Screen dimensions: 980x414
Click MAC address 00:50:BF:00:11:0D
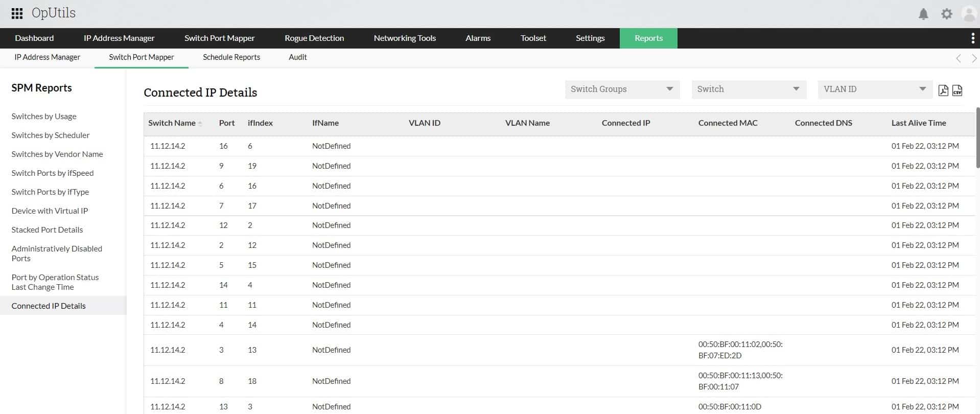[730, 407]
